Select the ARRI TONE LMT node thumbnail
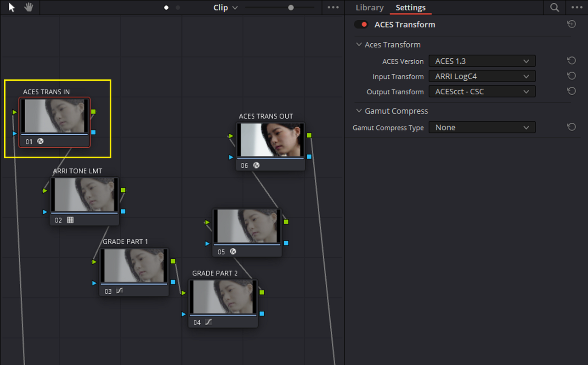588x365 pixels. [x=85, y=195]
